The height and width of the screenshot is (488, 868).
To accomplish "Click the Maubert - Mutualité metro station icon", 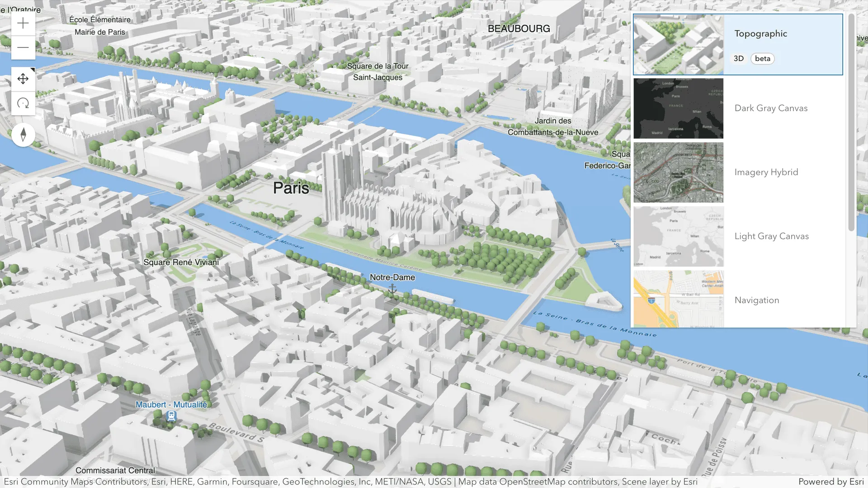I will (171, 416).
